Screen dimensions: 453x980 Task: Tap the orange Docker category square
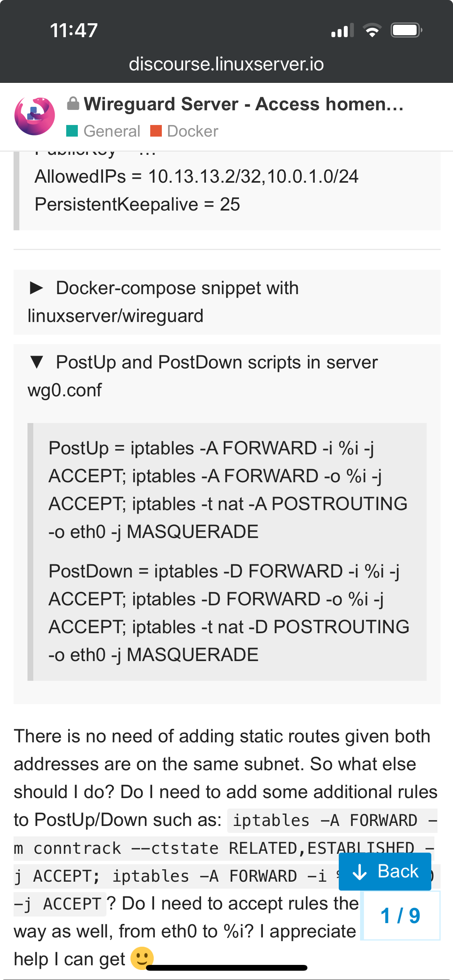pos(156,131)
